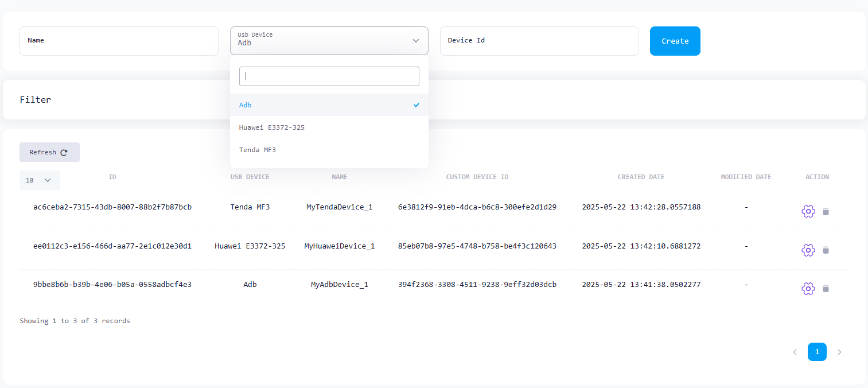This screenshot has width=868, height=388.
Task: Click the Create button
Action: click(x=675, y=41)
